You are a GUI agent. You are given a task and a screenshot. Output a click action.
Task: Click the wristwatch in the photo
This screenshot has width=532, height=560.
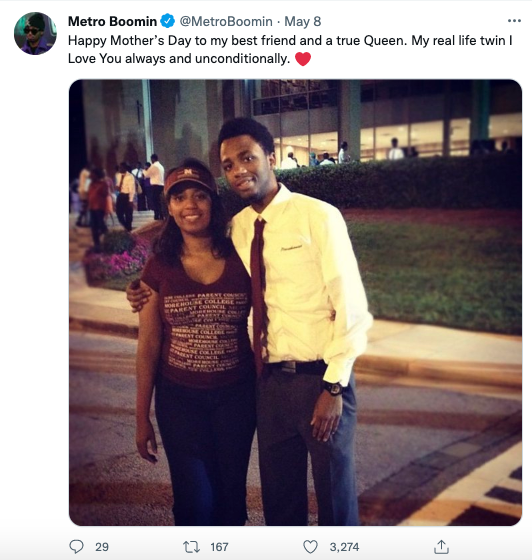coord(332,387)
